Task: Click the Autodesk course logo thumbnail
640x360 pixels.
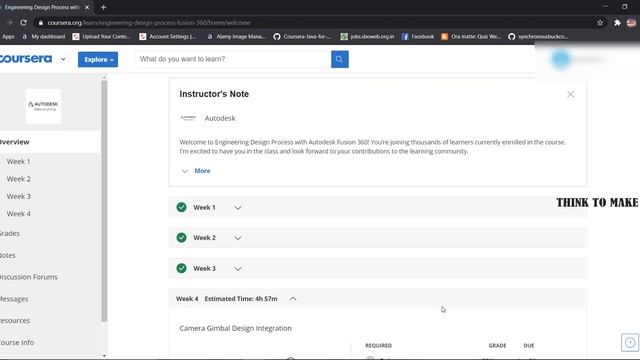Action: tap(43, 106)
